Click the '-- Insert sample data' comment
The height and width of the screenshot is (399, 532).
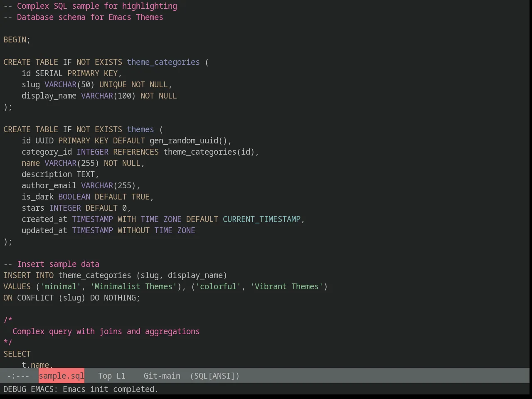click(52, 264)
